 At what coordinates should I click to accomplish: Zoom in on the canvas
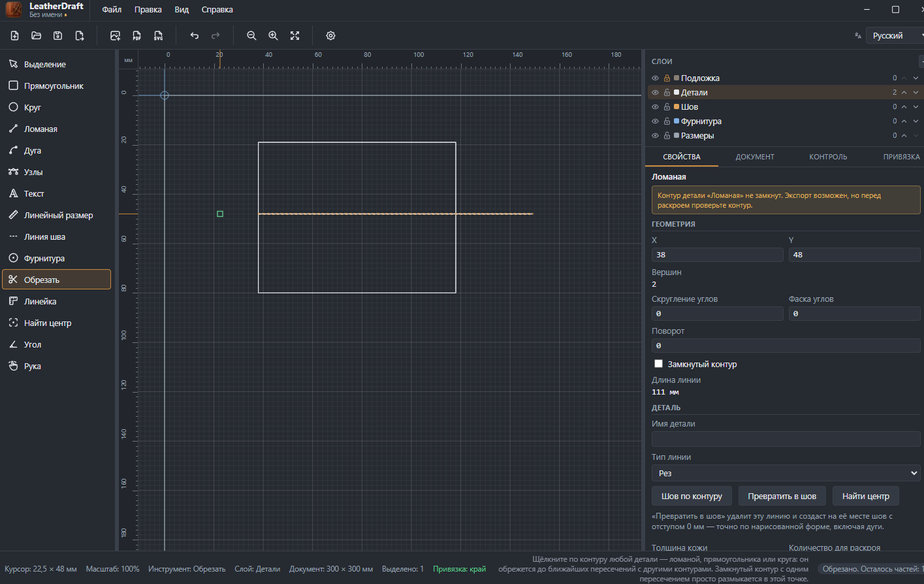point(274,36)
